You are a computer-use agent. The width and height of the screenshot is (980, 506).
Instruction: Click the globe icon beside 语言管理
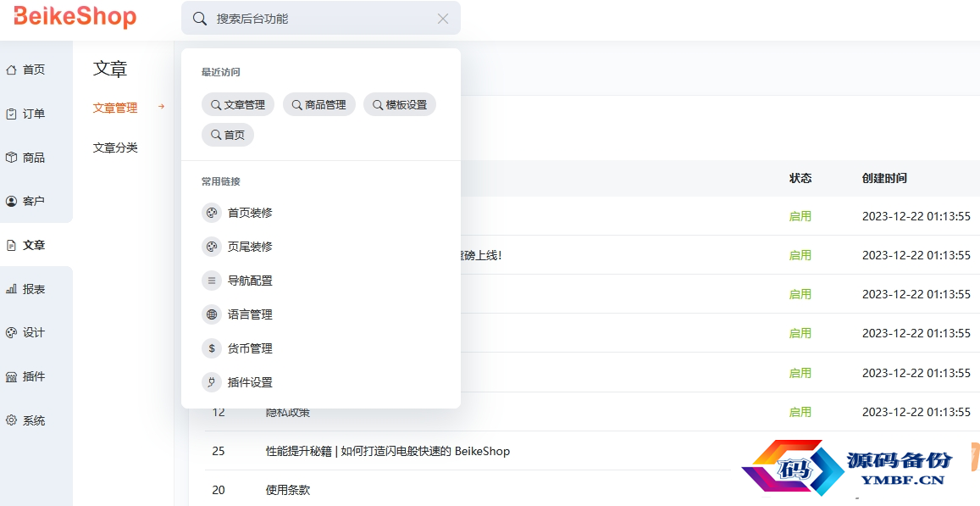[x=212, y=314]
